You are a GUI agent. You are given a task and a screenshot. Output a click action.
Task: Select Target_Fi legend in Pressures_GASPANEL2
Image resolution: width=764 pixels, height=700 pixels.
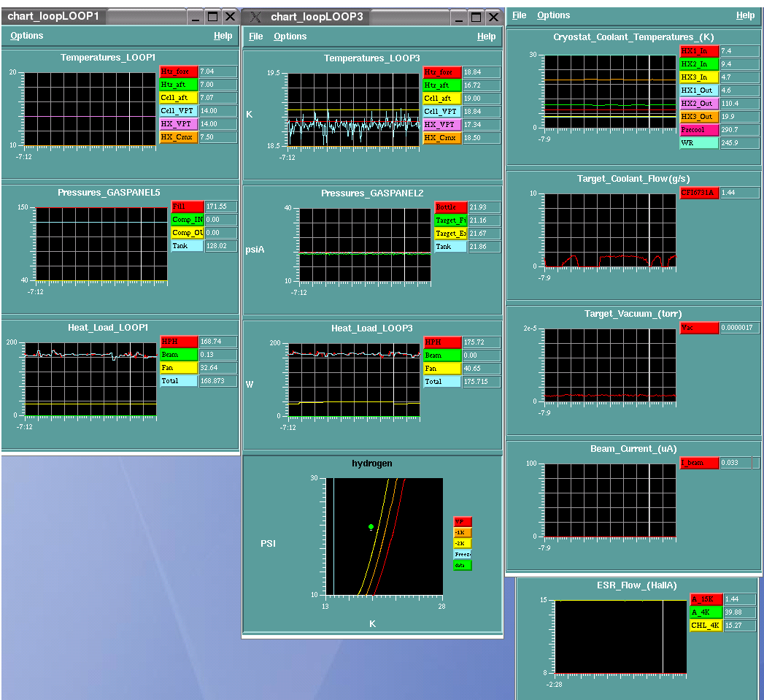click(x=451, y=220)
